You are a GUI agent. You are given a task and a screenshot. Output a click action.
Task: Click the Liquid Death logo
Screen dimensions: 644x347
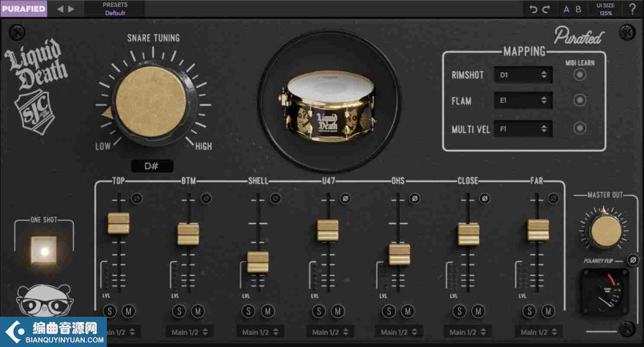pyautogui.click(x=36, y=65)
